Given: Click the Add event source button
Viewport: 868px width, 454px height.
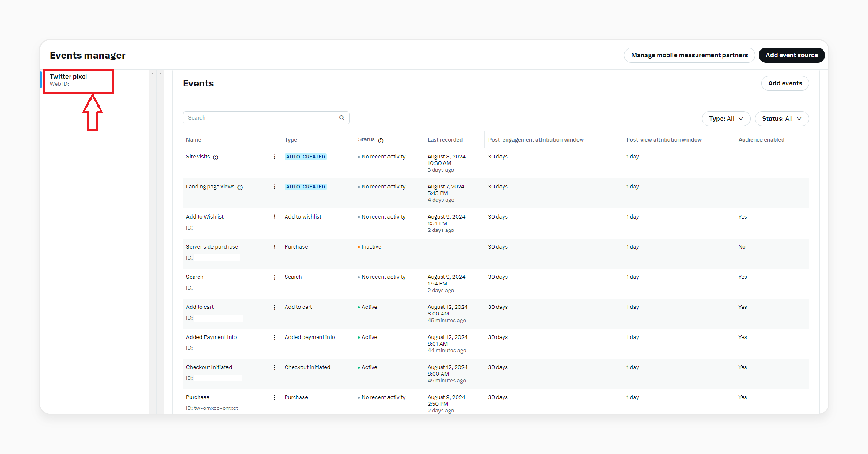Looking at the screenshot, I should pos(791,55).
